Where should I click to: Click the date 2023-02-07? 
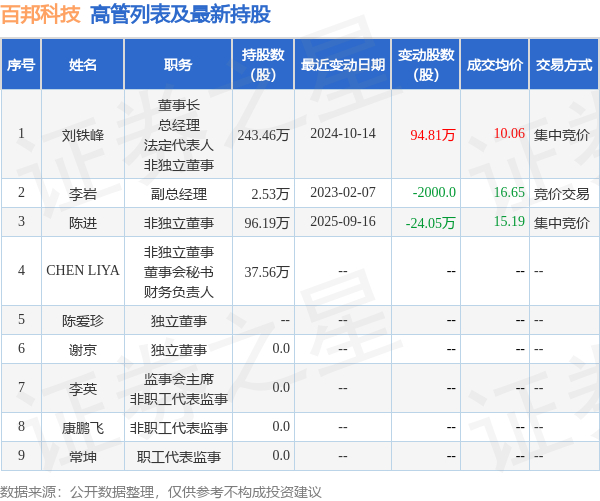[x=343, y=192]
